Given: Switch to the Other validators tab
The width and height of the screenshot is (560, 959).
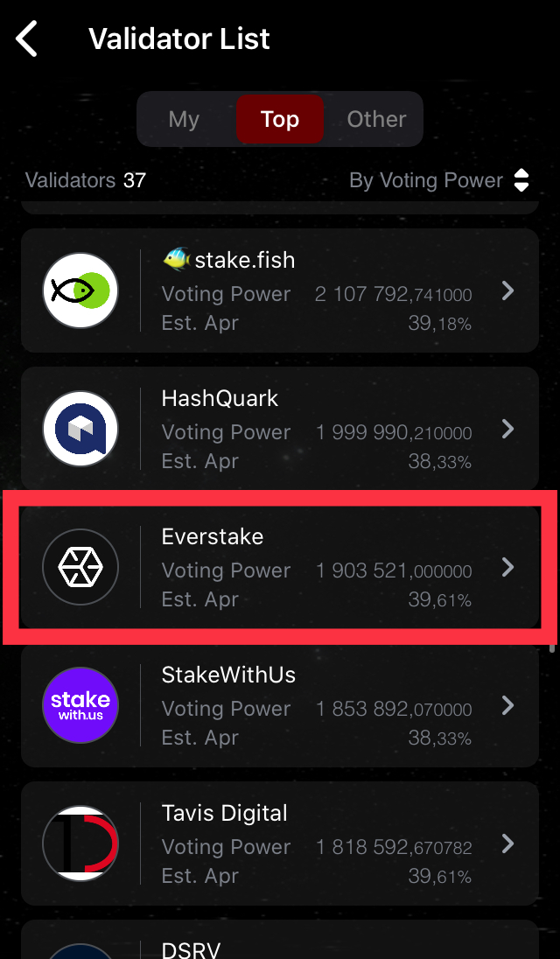Looking at the screenshot, I should [x=376, y=119].
